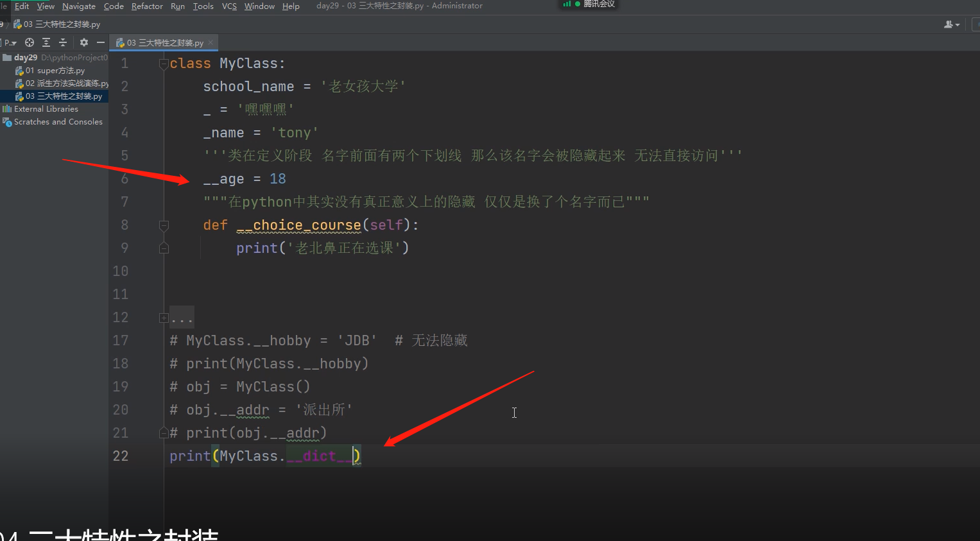This screenshot has width=980, height=541.
Task: Open the View menu
Action: pos(46,6)
